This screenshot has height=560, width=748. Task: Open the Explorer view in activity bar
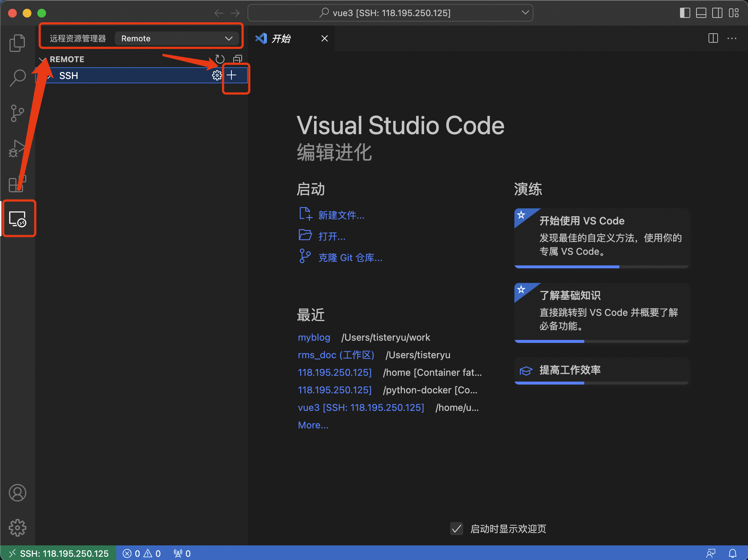pos(17,43)
